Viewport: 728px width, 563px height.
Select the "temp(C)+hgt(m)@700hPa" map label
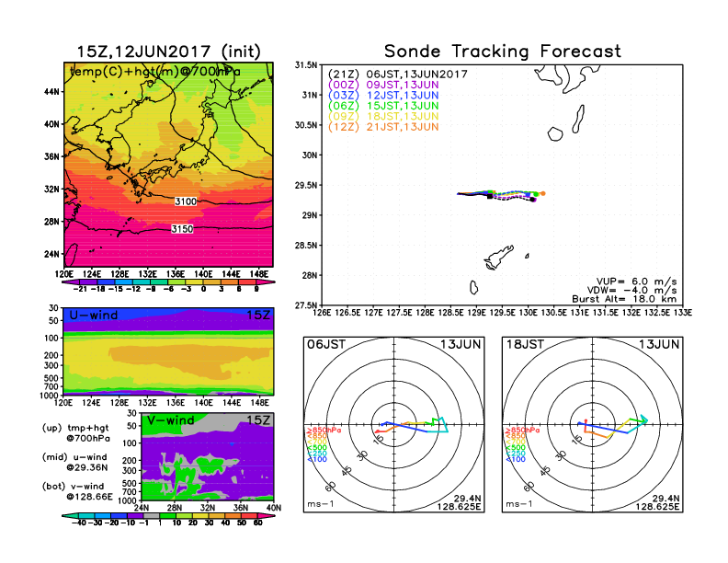click(x=155, y=71)
